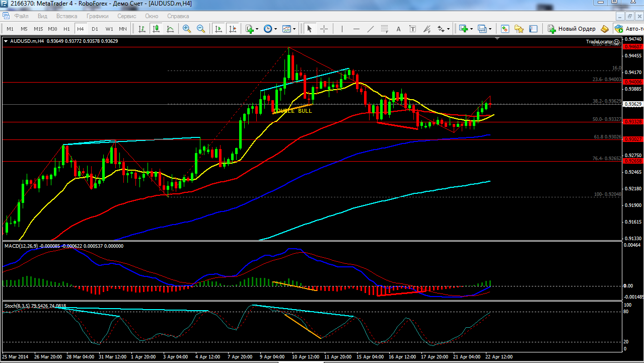
Task: Click the Новый Ордер button
Action: click(572, 29)
